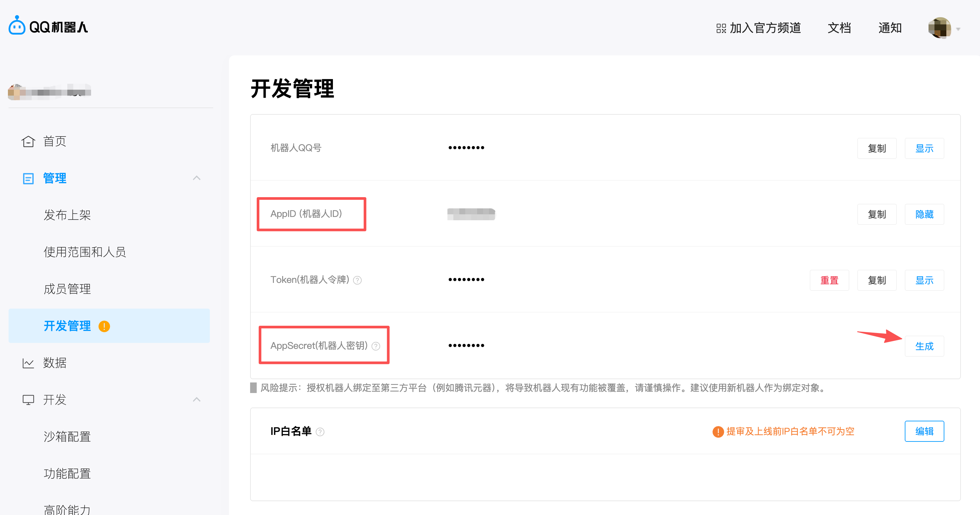Hide the AppID value

click(x=925, y=214)
